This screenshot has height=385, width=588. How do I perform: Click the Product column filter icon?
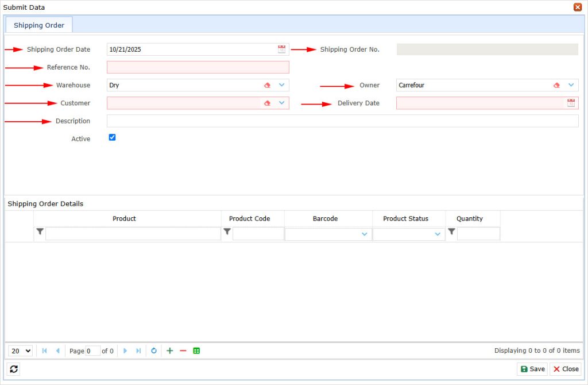(x=40, y=232)
